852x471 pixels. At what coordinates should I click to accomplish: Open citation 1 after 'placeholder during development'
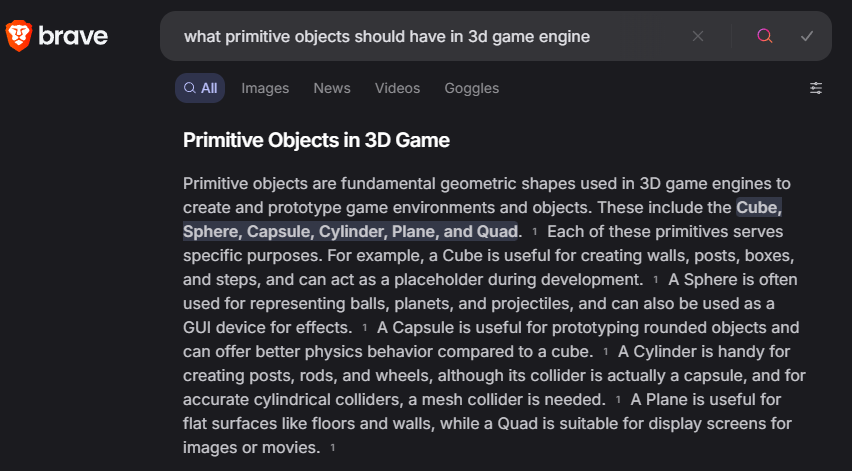pos(656,280)
